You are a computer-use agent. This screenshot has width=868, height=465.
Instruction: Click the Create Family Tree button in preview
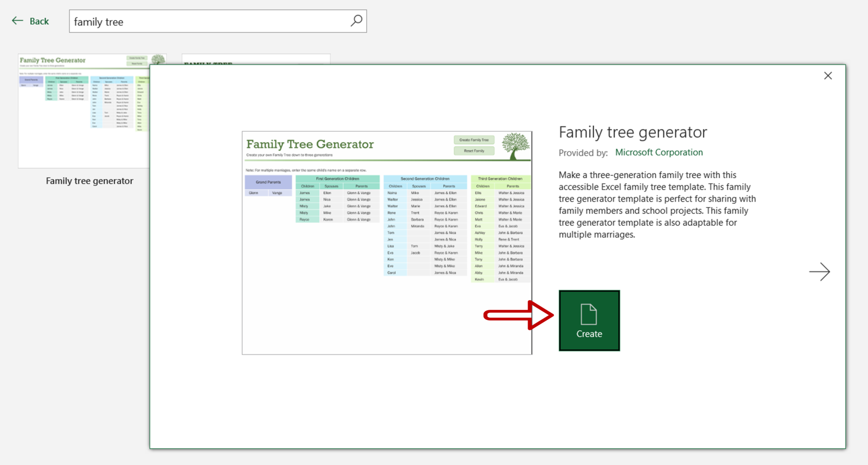point(474,140)
